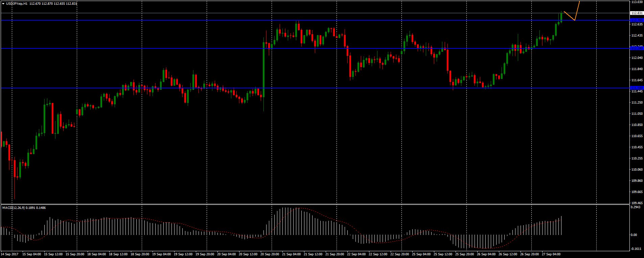The image size is (644, 258).
Task: Click the 20 Sep 20:00 time label
Action: click(x=270, y=254)
